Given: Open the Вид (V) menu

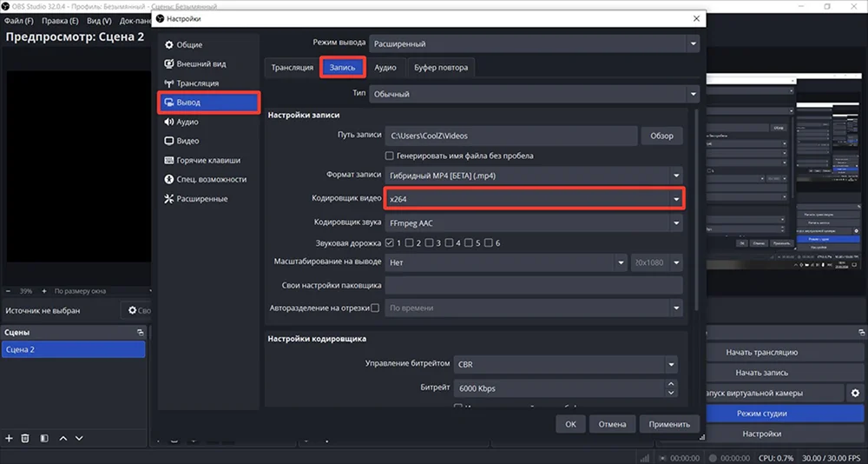Looking at the screenshot, I should [99, 21].
